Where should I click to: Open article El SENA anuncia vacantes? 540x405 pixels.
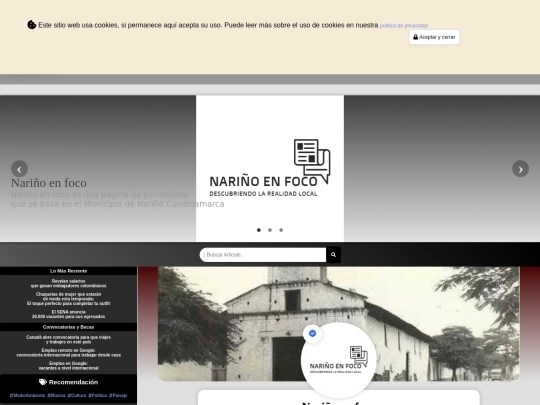tap(69, 314)
